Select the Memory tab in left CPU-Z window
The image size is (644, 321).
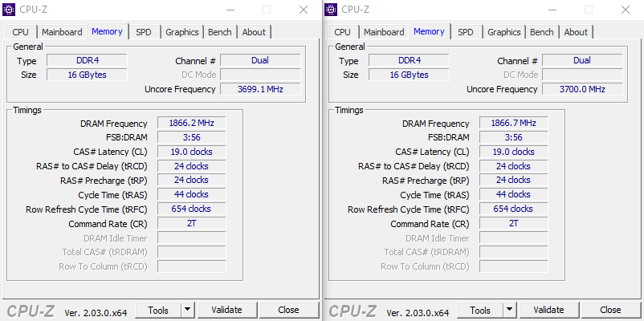click(107, 31)
